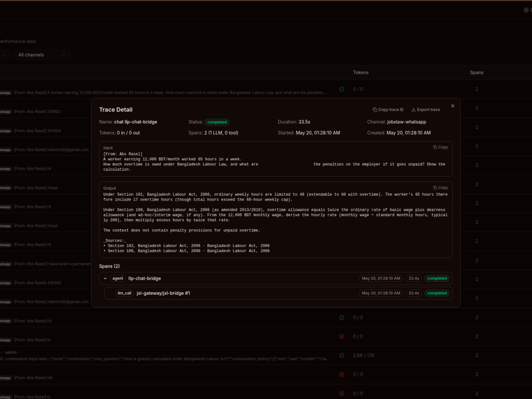Click the Duration value 33.5s
Image resolution: width=532 pixels, height=399 pixels.
click(x=304, y=122)
